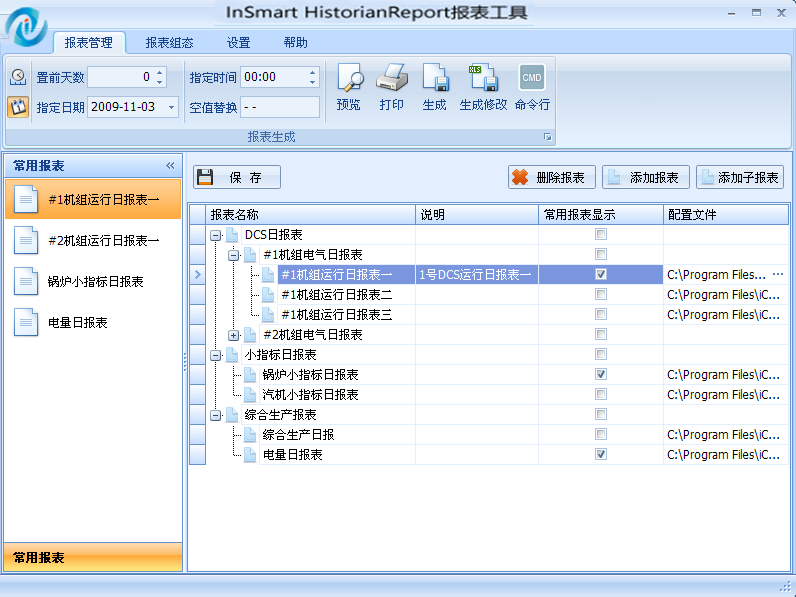The height and width of the screenshot is (597, 796).
Task: Collapse the #1机组电气日报表 tree node
Action: click(x=234, y=255)
